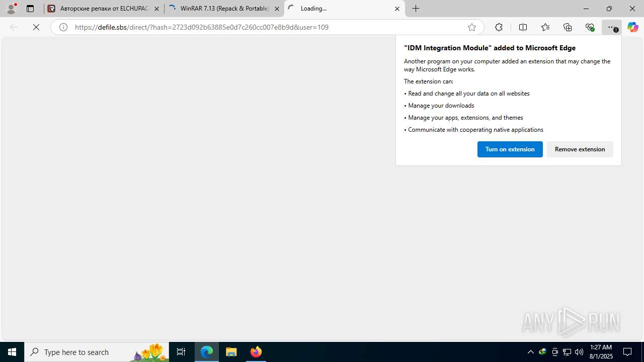Turn on the IDM extension
This screenshot has width=644, height=362.
click(510, 149)
